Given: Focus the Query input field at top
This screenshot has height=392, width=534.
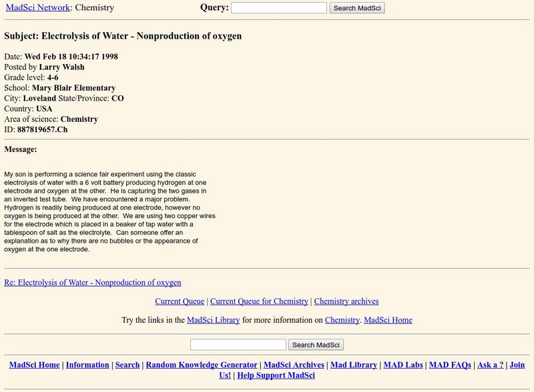Looking at the screenshot, I should point(279,8).
